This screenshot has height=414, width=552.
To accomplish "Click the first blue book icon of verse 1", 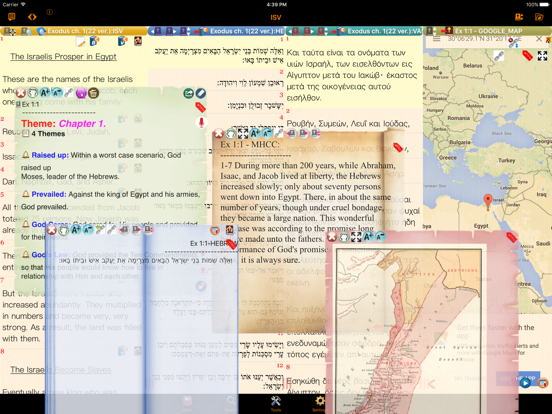I will [x=94, y=41].
